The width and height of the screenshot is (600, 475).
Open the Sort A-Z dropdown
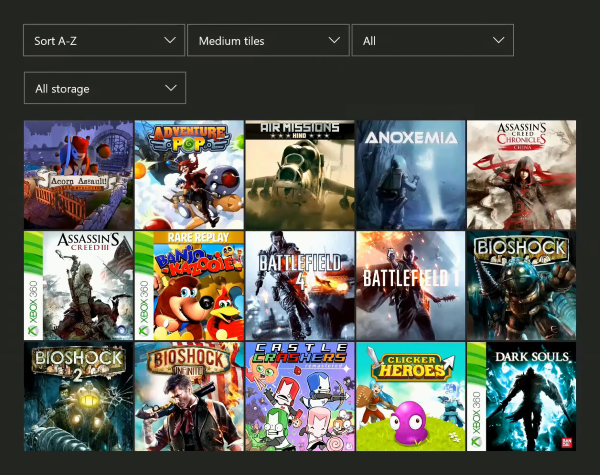pos(104,40)
